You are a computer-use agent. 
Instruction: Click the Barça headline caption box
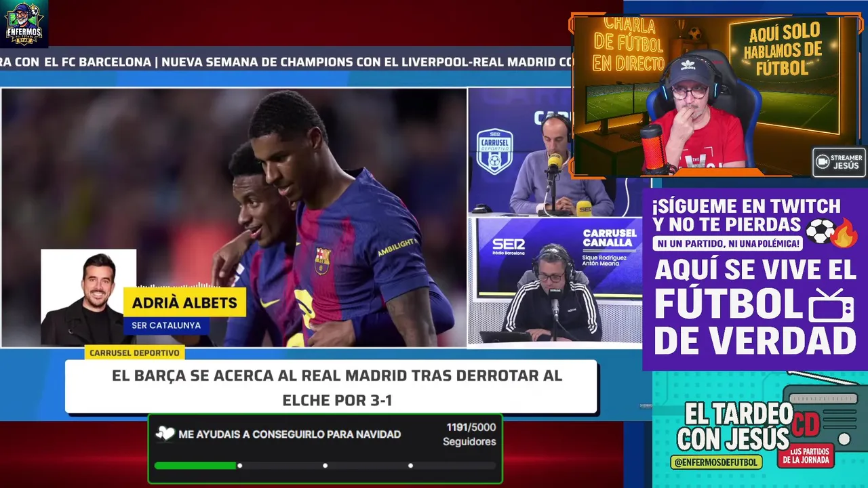point(331,387)
